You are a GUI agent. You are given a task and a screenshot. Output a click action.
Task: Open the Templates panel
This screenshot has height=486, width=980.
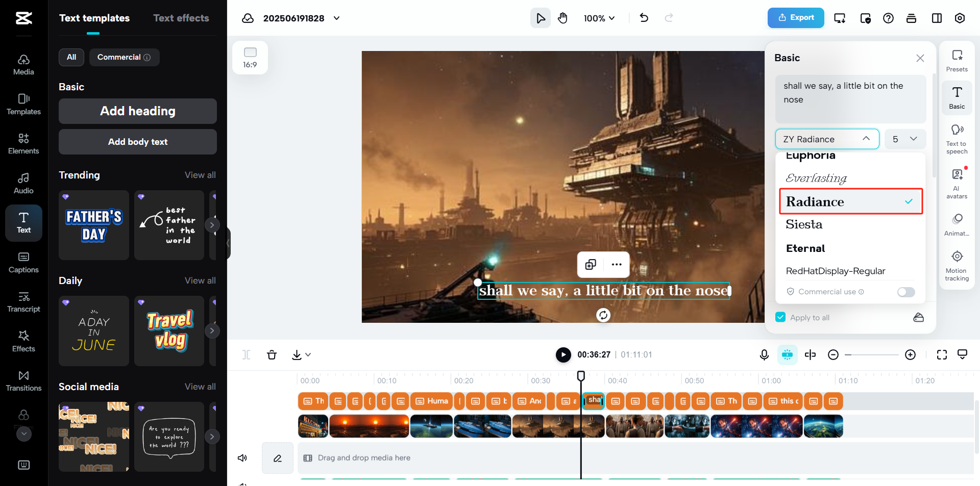(x=23, y=105)
